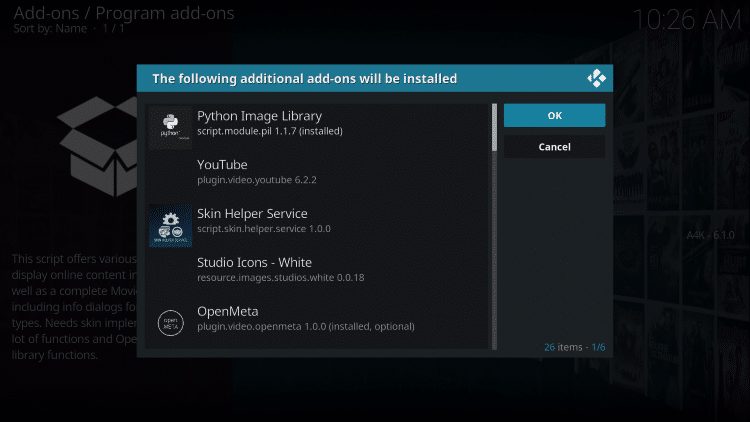Screen dimensions: 750x422
Task: Click the open box add-on icon
Action: tap(98, 146)
